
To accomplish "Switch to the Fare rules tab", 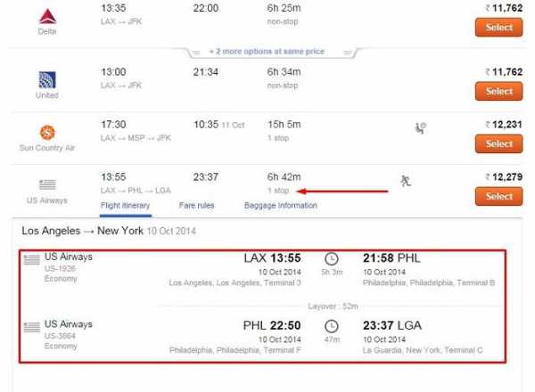I will [196, 206].
